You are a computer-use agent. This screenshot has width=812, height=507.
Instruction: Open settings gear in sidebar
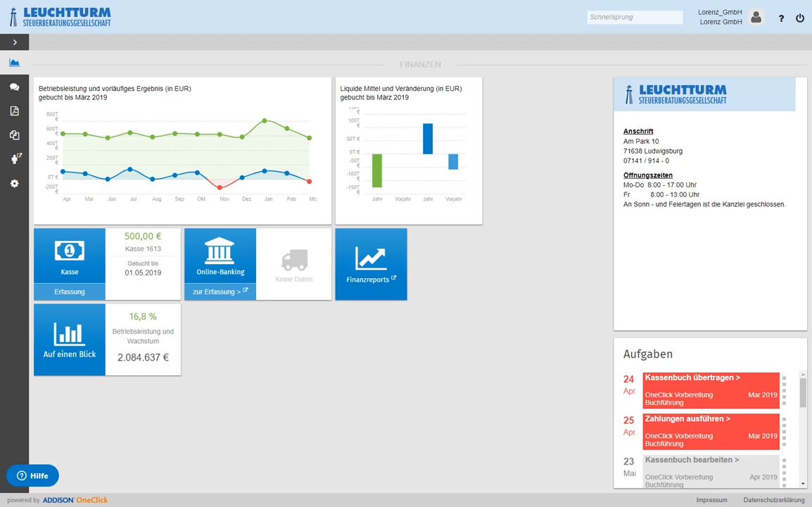14,184
